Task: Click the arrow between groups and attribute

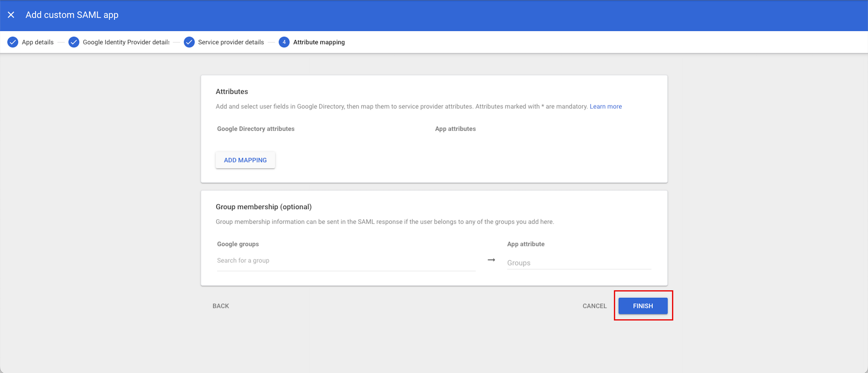Action: click(491, 260)
